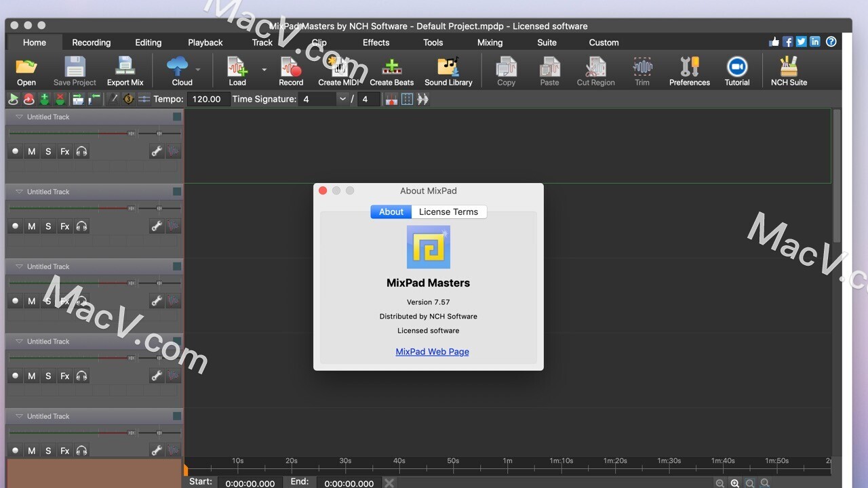Mute the first Untitled Track
Image resolution: width=868 pixels, height=488 pixels.
click(31, 151)
